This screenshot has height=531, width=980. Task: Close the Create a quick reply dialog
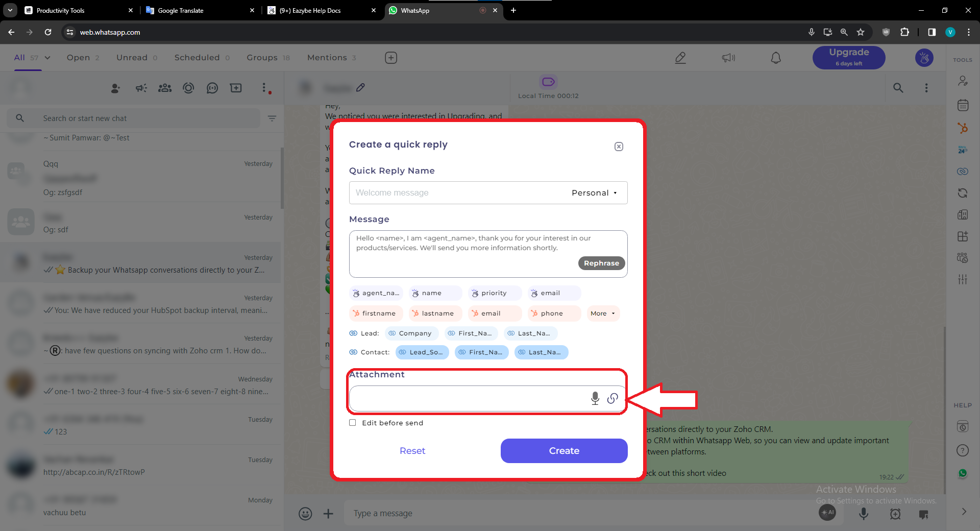(x=619, y=147)
